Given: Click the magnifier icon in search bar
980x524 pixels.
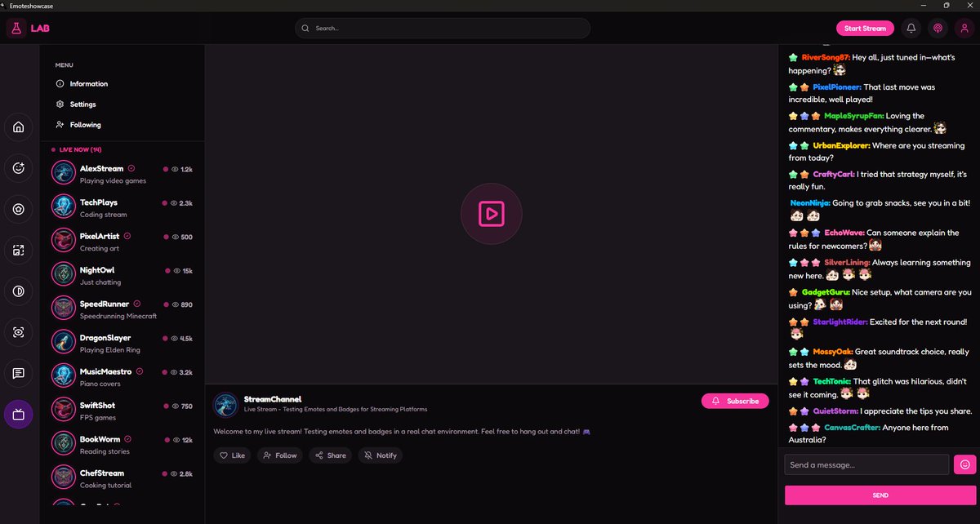Looking at the screenshot, I should (x=305, y=29).
